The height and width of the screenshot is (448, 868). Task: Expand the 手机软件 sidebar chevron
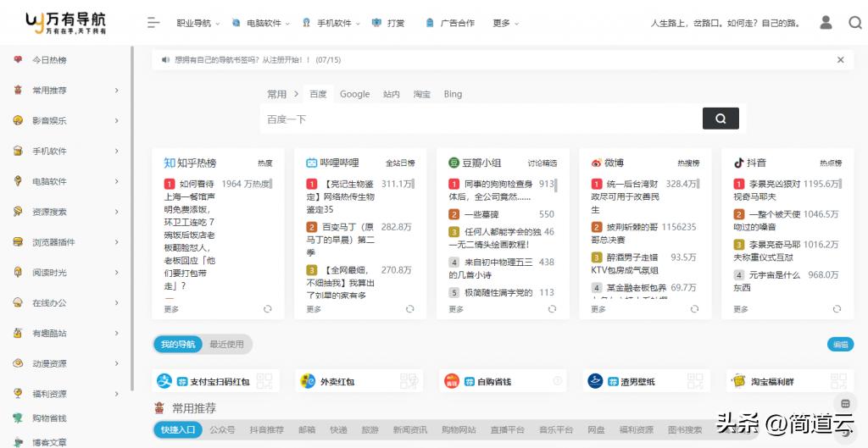point(116,151)
